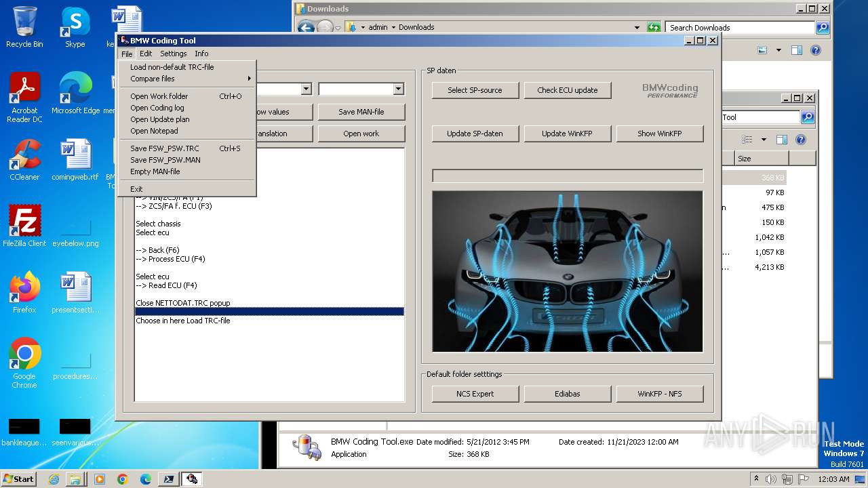This screenshot has width=868, height=488.
Task: Choose Load non-default TRC-file
Action: (x=187, y=67)
